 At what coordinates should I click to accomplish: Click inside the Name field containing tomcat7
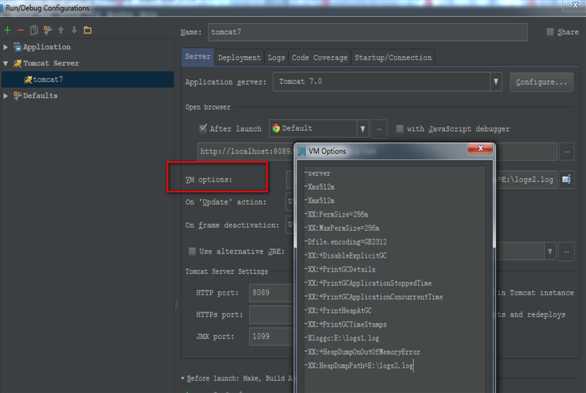pyautogui.click(x=368, y=32)
